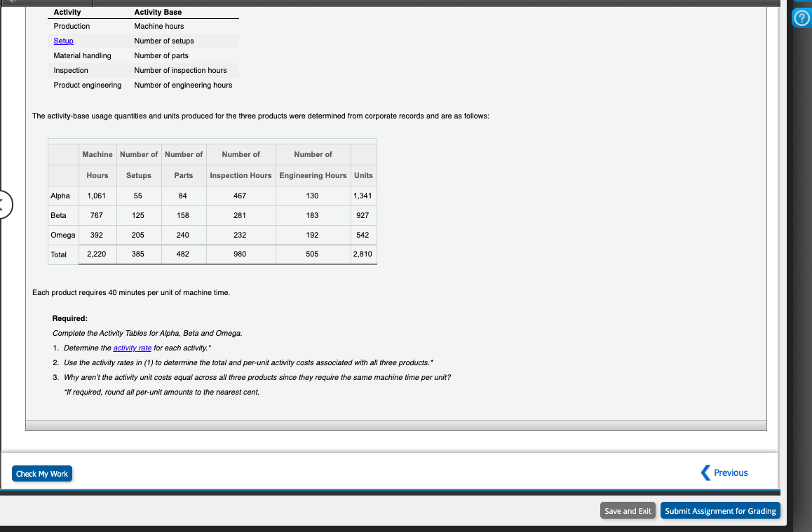Image resolution: width=812 pixels, height=532 pixels.
Task: Click the Number of Setups column header
Action: (138, 165)
